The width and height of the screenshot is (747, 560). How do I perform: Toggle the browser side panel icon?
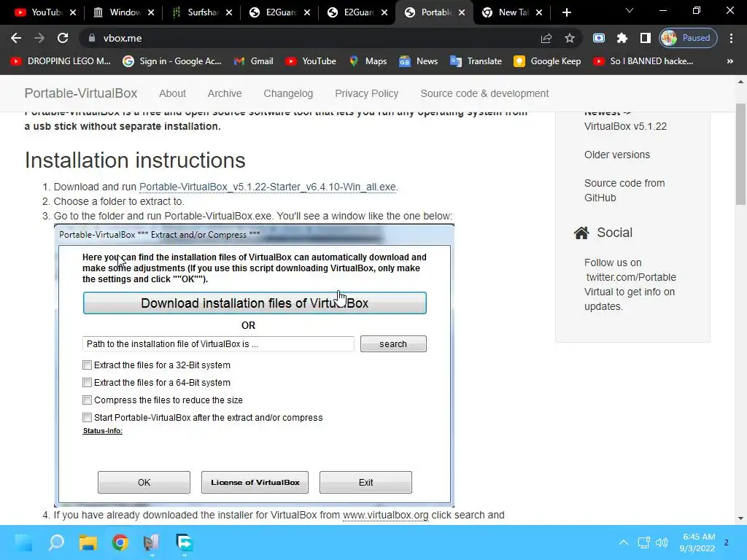tap(645, 38)
